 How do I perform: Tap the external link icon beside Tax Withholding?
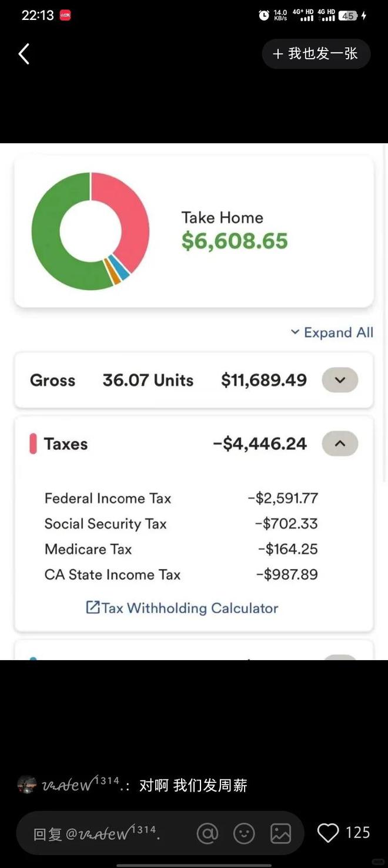pos(93,607)
